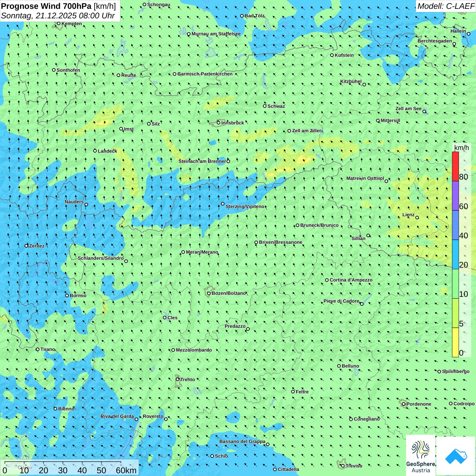
Task: Select the Nauders location label
Action: pos(74,202)
